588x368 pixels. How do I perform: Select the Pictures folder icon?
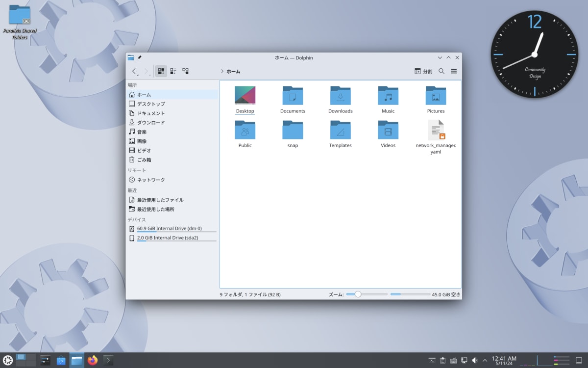click(436, 95)
